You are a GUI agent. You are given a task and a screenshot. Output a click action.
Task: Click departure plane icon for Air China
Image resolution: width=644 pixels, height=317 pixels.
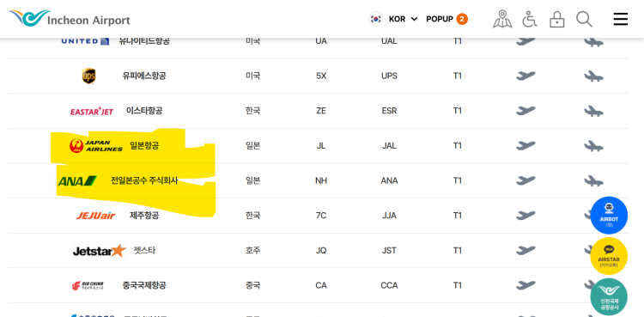tap(526, 285)
